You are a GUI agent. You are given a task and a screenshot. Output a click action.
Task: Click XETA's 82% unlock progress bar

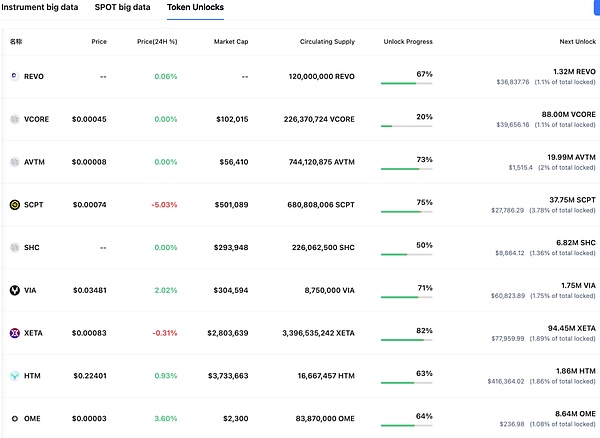click(x=407, y=340)
